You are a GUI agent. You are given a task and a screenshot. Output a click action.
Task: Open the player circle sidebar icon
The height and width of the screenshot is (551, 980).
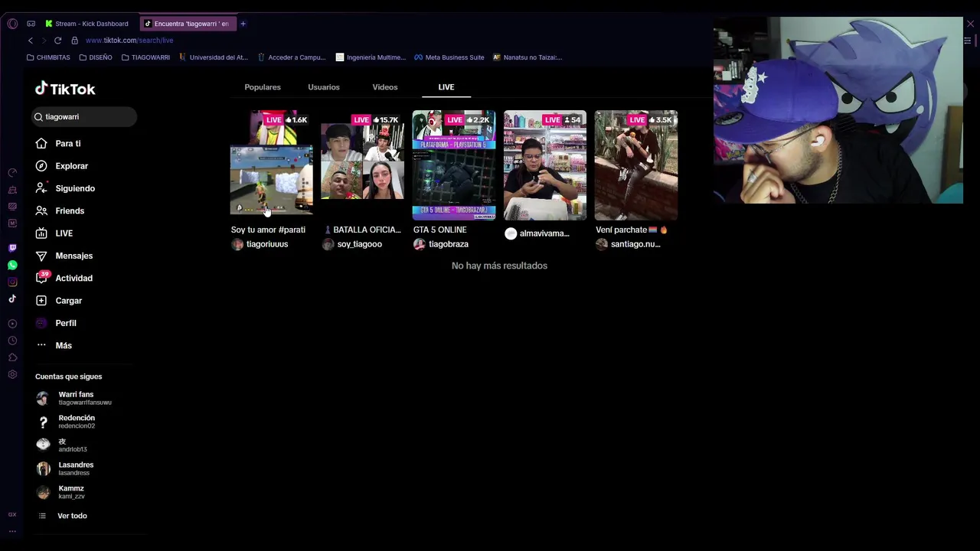12,324
